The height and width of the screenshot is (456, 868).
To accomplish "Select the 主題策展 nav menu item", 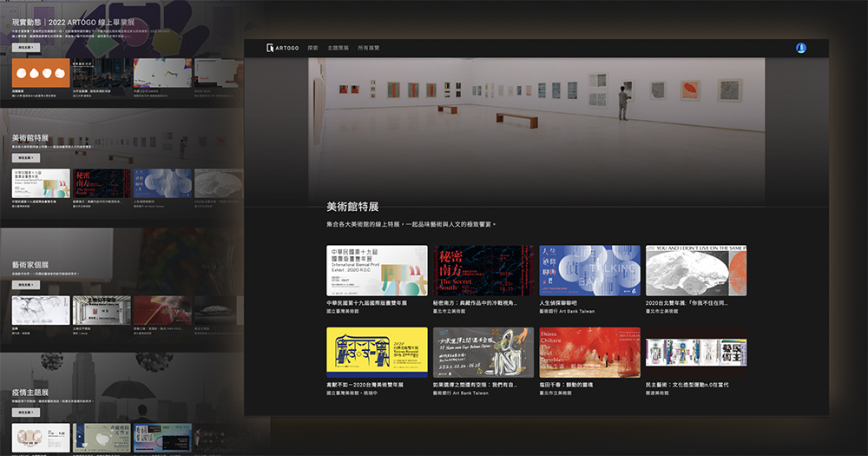I will click(338, 48).
